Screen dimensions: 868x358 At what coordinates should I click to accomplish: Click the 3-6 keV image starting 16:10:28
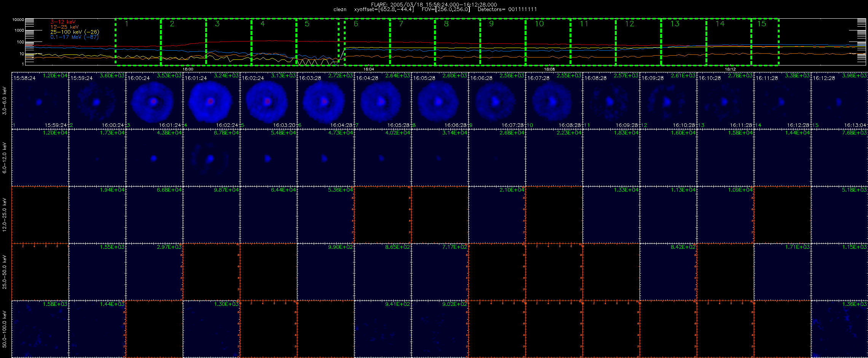coord(725,101)
